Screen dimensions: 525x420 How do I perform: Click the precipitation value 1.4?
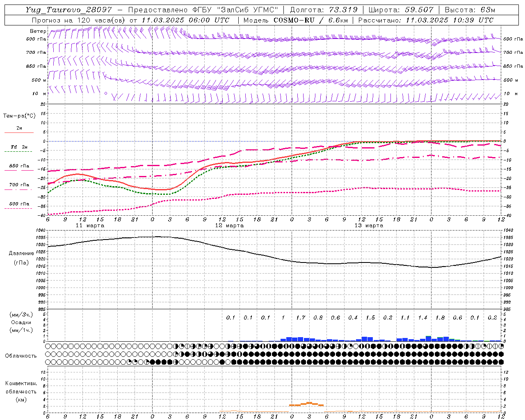click(422, 318)
